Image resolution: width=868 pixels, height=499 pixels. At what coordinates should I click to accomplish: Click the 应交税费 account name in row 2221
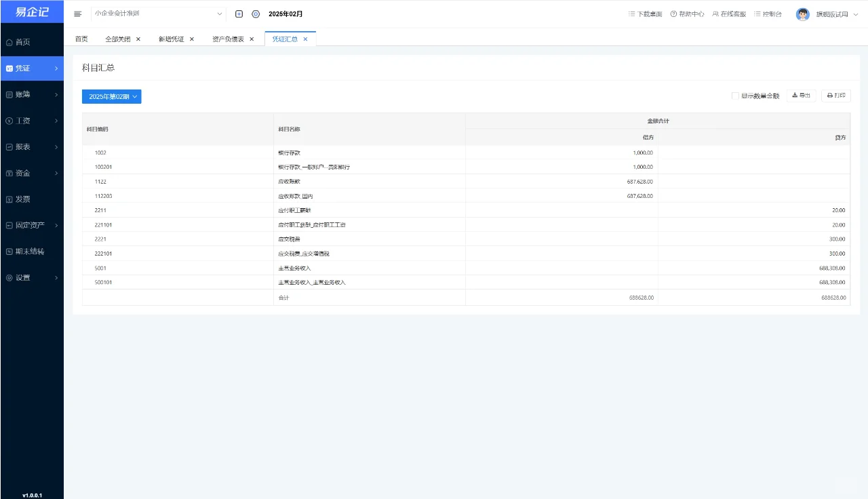[x=290, y=239]
